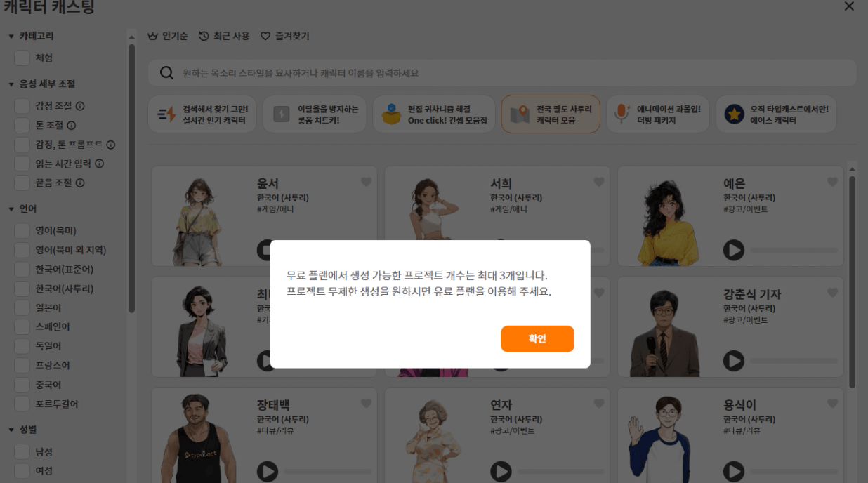Click the filter sidebar scrollbar
Screen dimensions: 868x483
131,178
